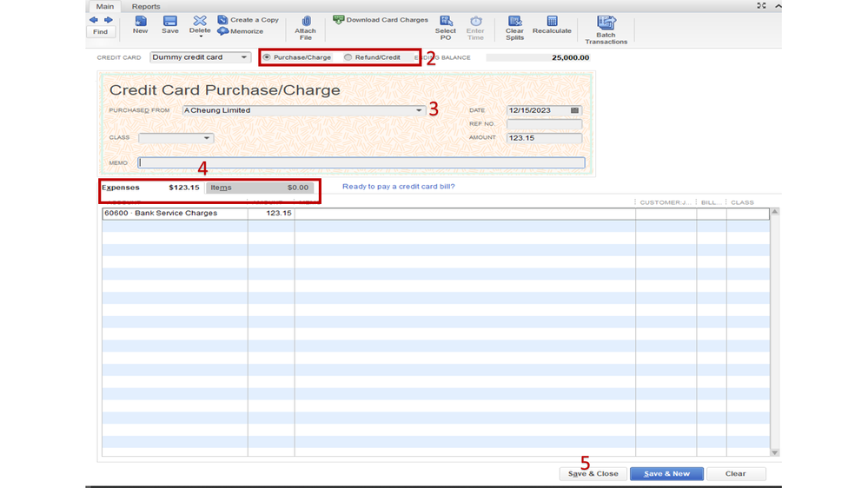Click the Attach File paperclip icon
This screenshot has width=868, height=488.
[306, 22]
